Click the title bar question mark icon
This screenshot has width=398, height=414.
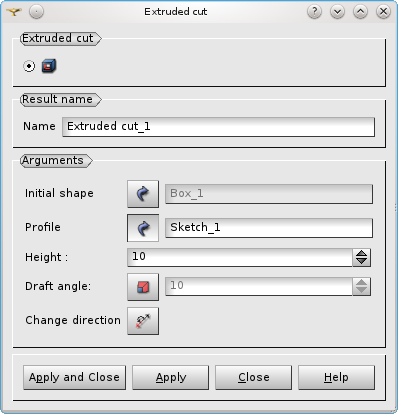(314, 12)
